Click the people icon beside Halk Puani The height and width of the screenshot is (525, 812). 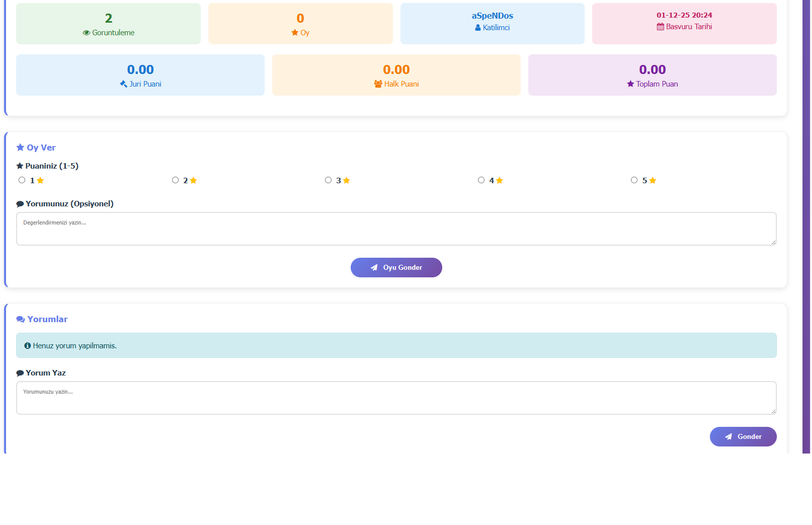378,84
